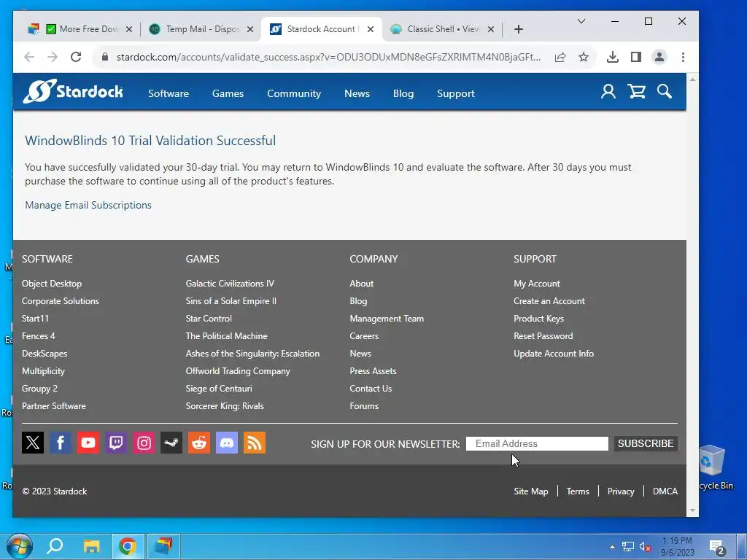Open Contact Us footer link

coord(370,388)
